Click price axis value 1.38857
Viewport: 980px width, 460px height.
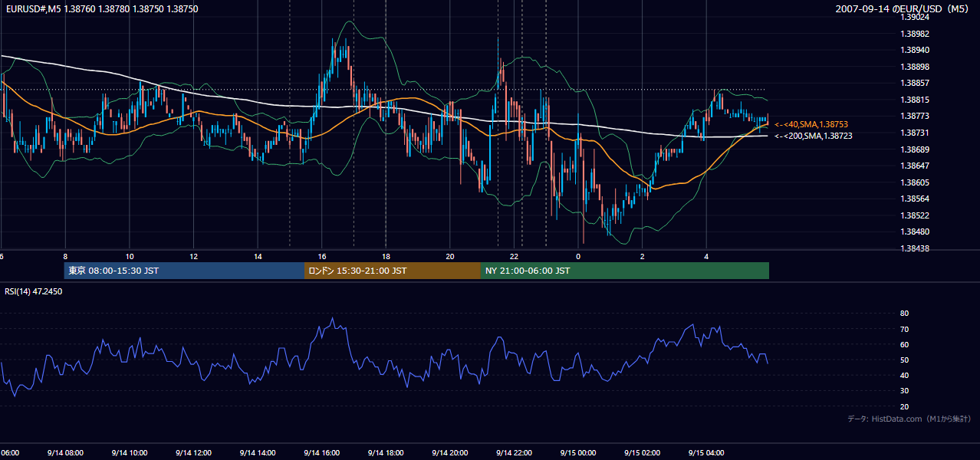click(x=915, y=83)
